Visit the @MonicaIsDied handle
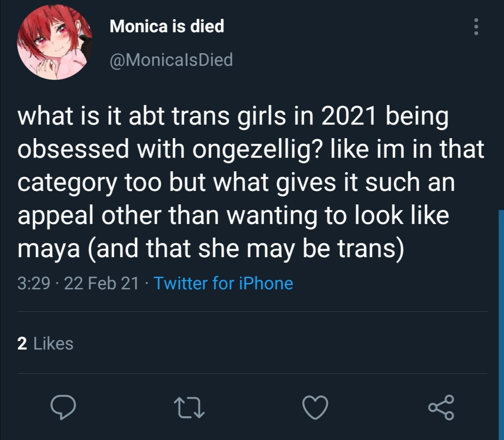504x440 pixels. 171,59
